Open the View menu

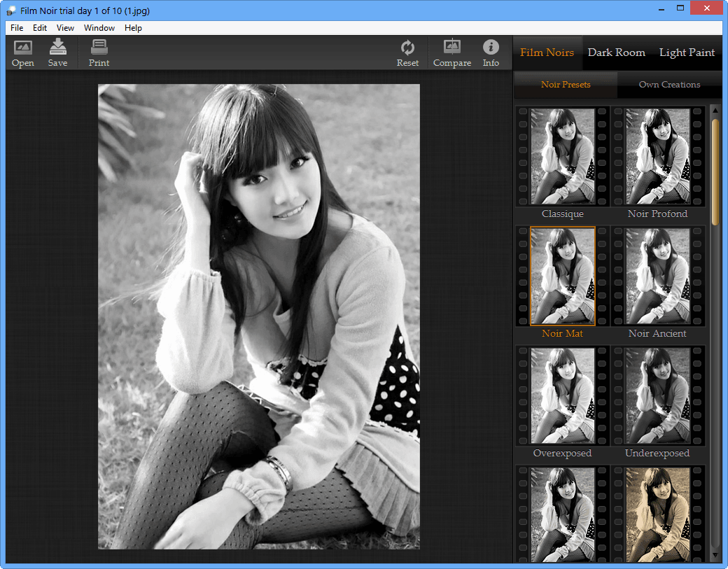65,28
